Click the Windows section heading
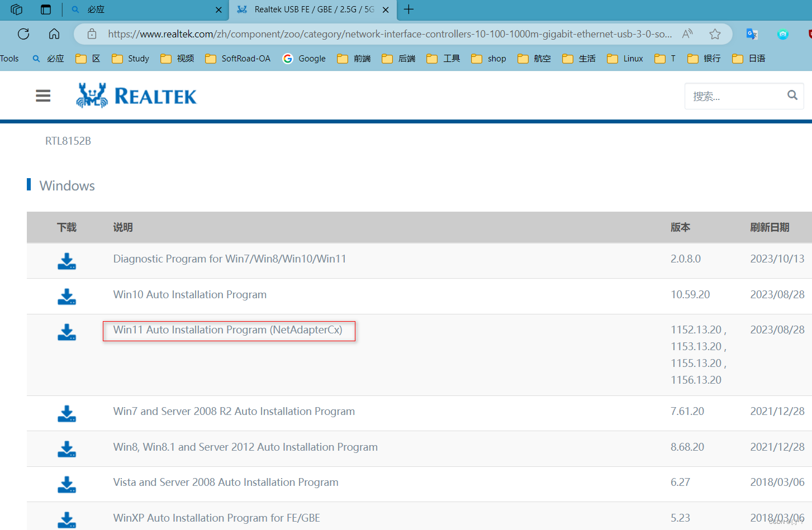812x530 pixels. [67, 186]
